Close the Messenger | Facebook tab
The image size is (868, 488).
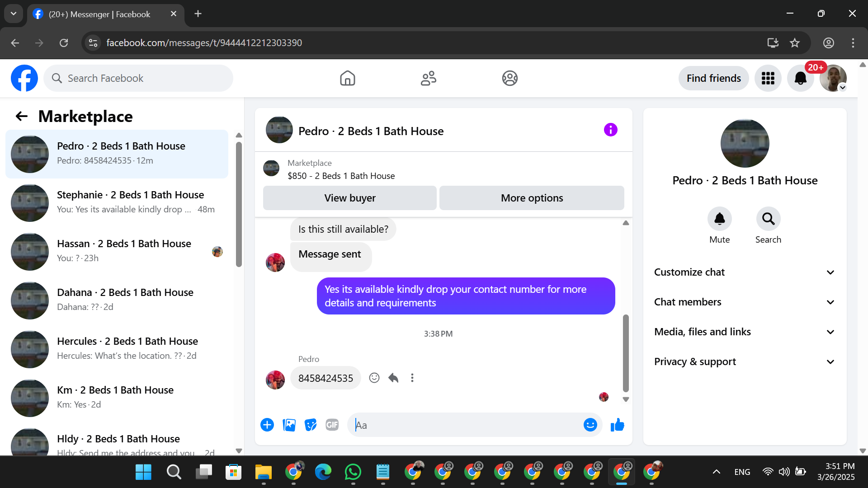pyautogui.click(x=174, y=14)
